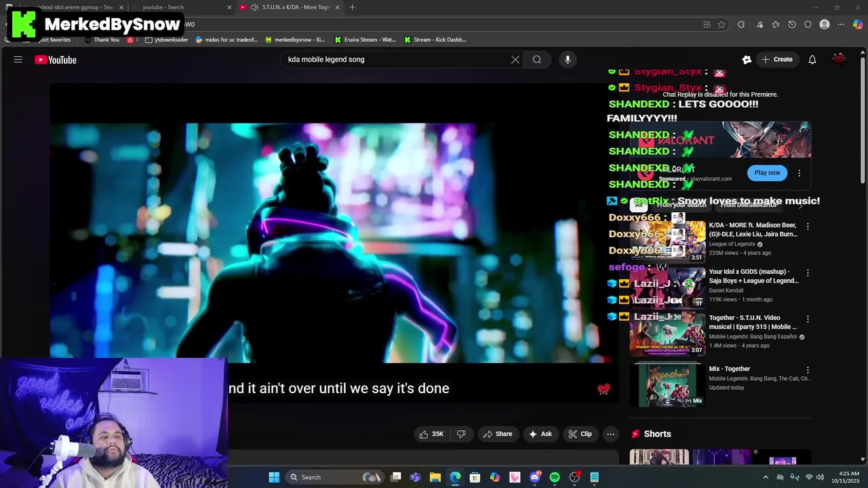Play the Your Idol x GODS mashup thumbnail
Viewport: 868px width, 488px height.
click(668, 287)
